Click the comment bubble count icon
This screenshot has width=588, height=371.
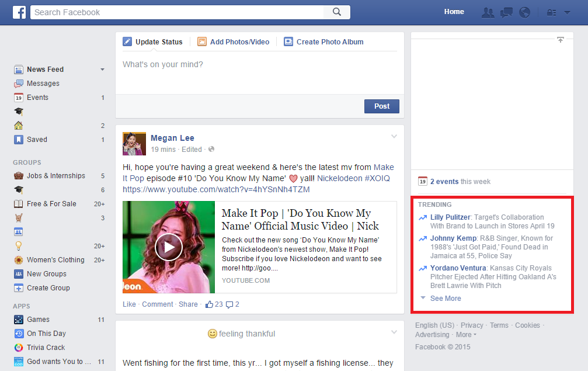pos(229,304)
